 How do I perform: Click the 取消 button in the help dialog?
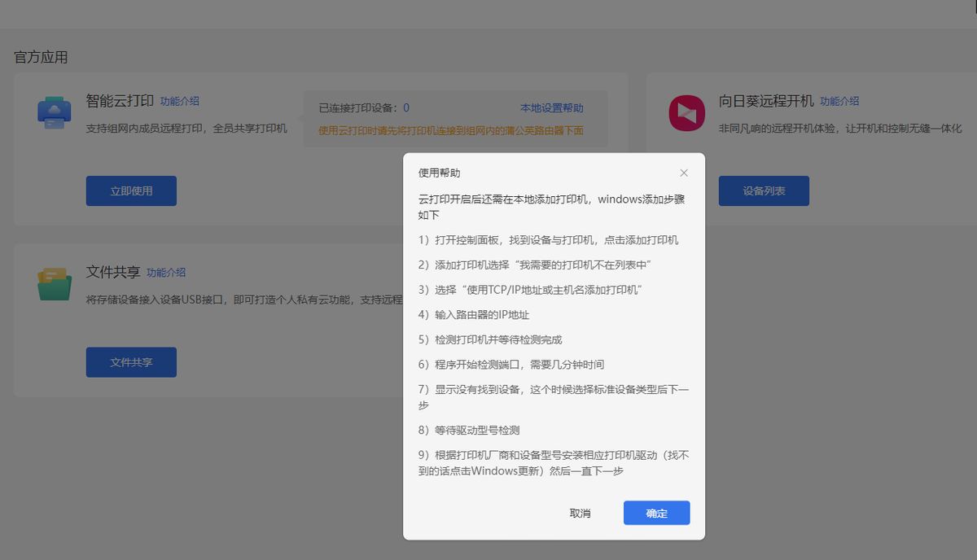tap(581, 513)
